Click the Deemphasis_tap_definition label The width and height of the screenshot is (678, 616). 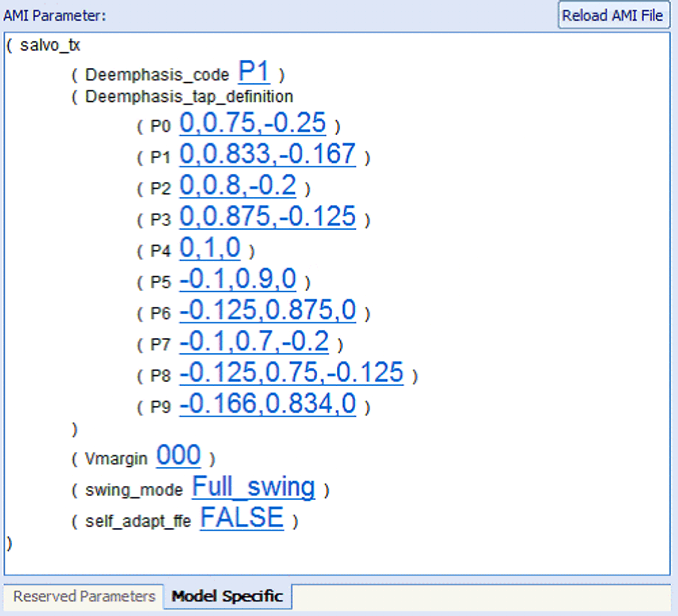point(189,97)
